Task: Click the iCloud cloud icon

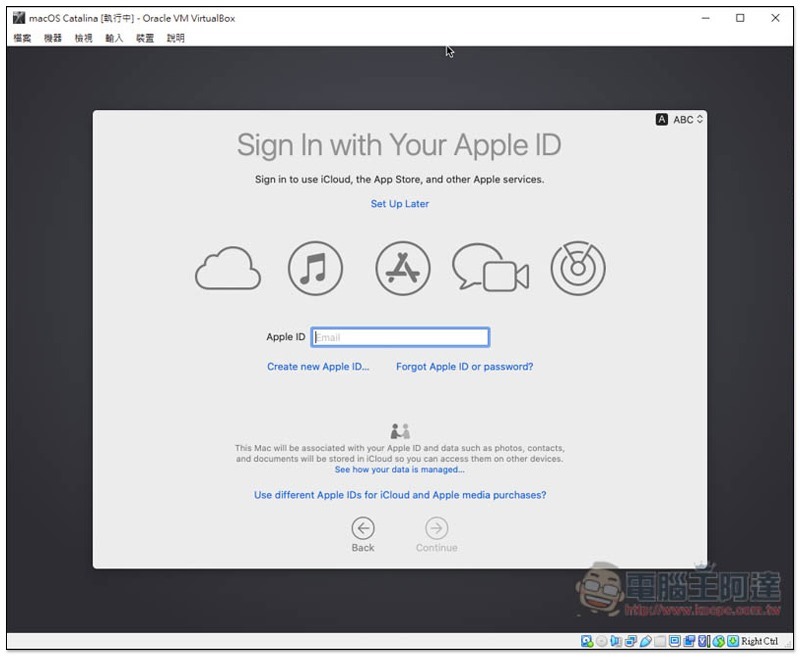Action: pos(228,268)
